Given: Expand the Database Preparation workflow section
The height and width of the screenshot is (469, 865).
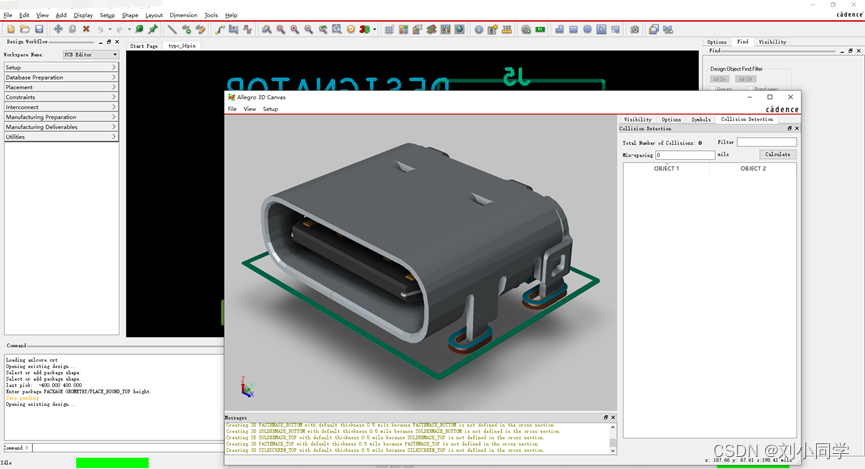Looking at the screenshot, I should coord(61,77).
